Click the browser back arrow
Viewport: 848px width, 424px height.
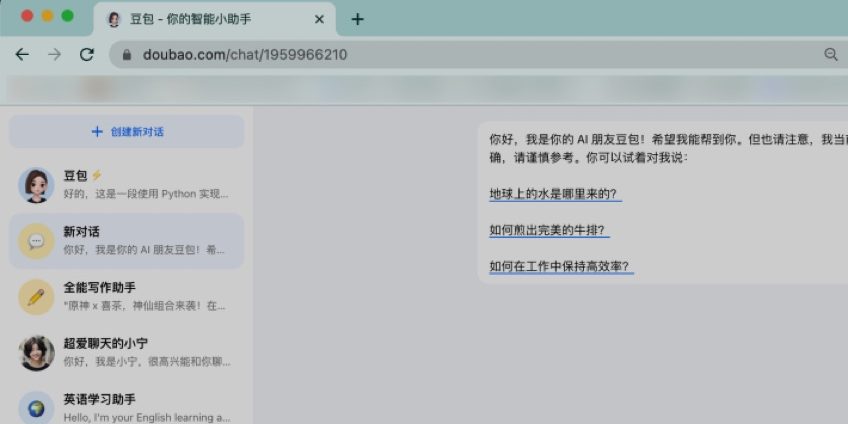(x=22, y=55)
